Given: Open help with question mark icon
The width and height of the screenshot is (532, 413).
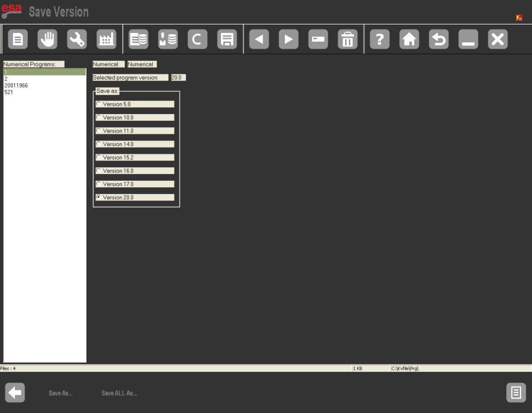Looking at the screenshot, I should (x=380, y=40).
